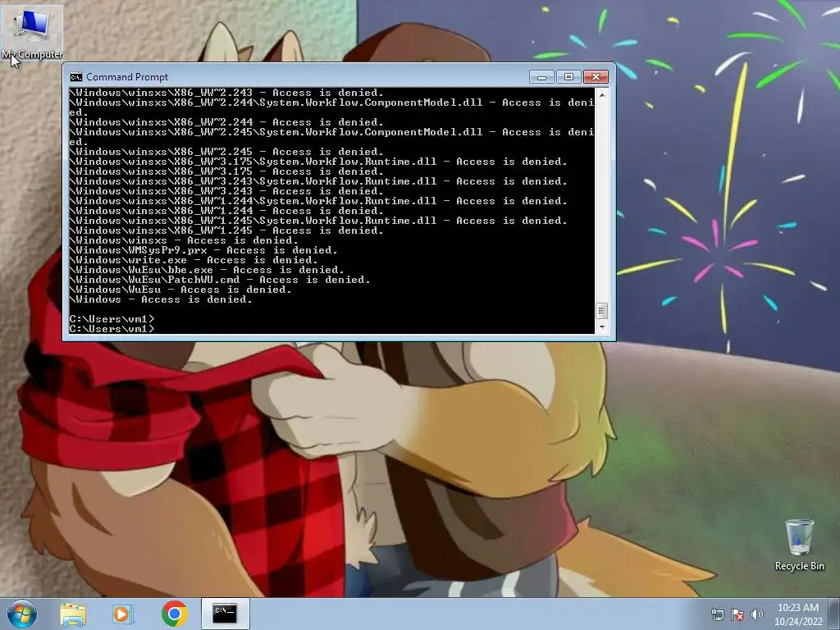Select the Command Prompt taskbar button
The width and height of the screenshot is (840, 630).
pos(225,614)
